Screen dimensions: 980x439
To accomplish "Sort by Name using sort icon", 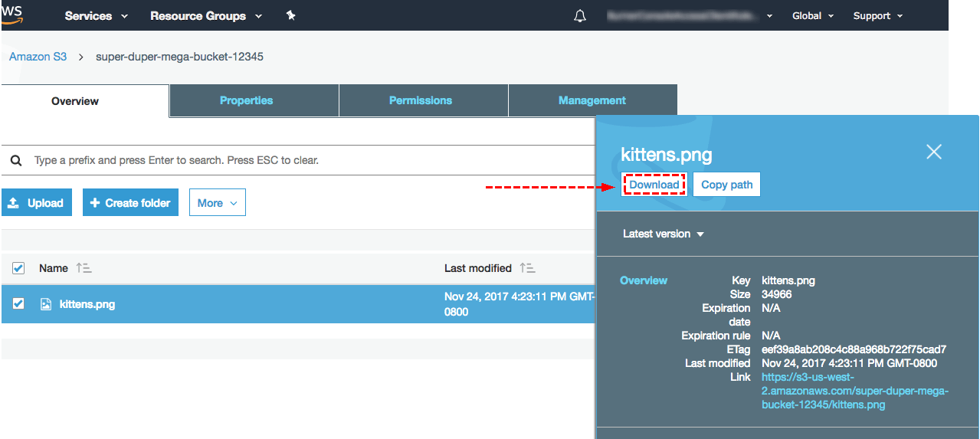I will click(84, 268).
